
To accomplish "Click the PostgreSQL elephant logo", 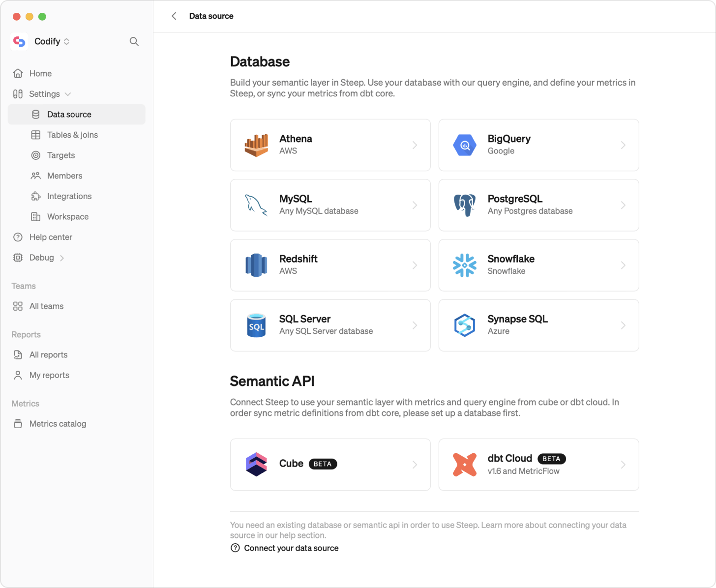I will click(465, 205).
